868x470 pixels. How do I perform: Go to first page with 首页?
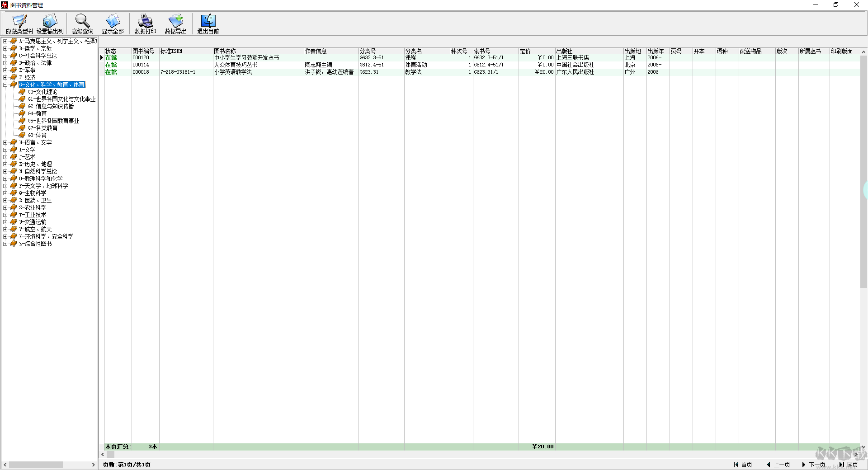pyautogui.click(x=743, y=465)
